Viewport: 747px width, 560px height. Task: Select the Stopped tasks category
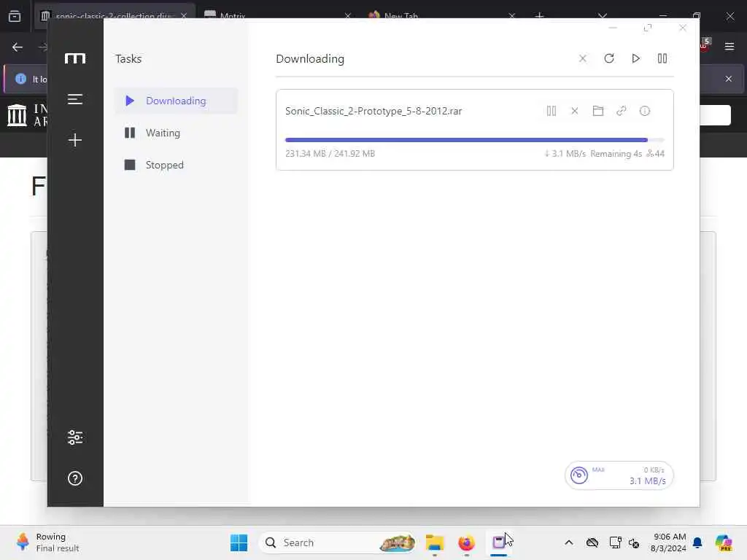176,165
